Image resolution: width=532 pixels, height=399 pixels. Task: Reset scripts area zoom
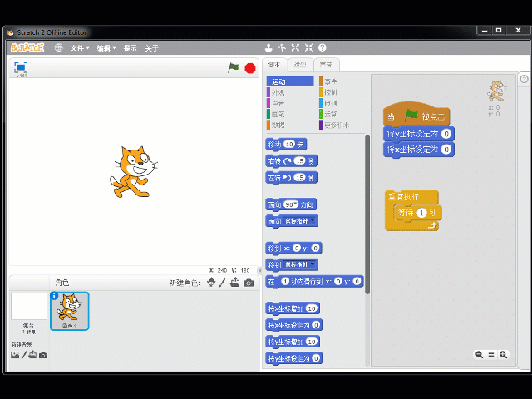point(491,355)
